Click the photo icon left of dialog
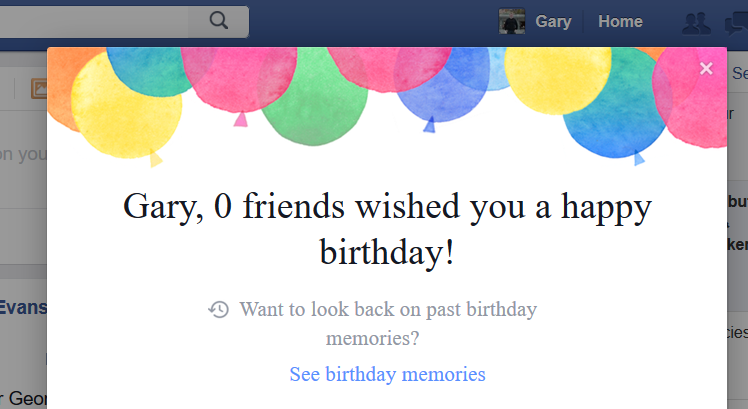Image resolution: width=748 pixels, height=409 pixels. click(x=38, y=89)
